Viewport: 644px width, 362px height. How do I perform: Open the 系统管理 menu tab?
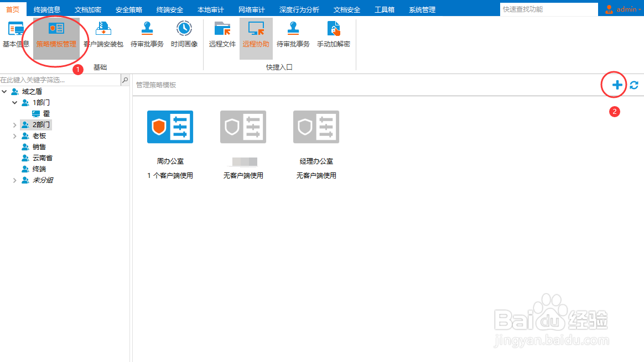(x=422, y=9)
